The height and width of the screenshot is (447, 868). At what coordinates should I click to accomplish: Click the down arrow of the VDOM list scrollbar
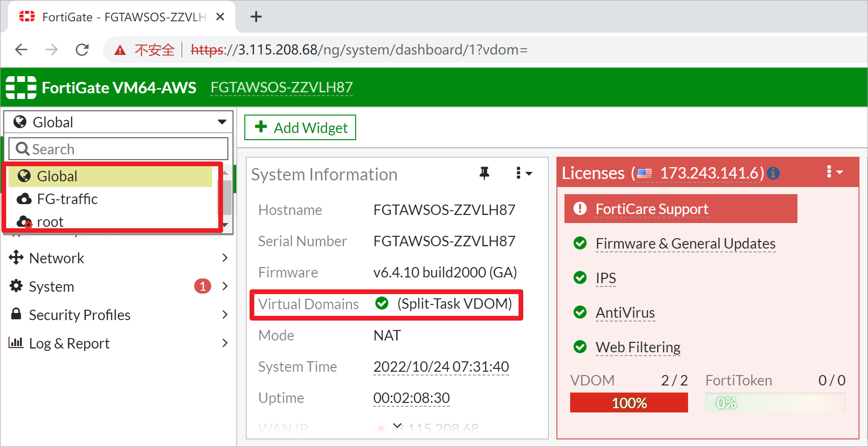click(x=225, y=225)
